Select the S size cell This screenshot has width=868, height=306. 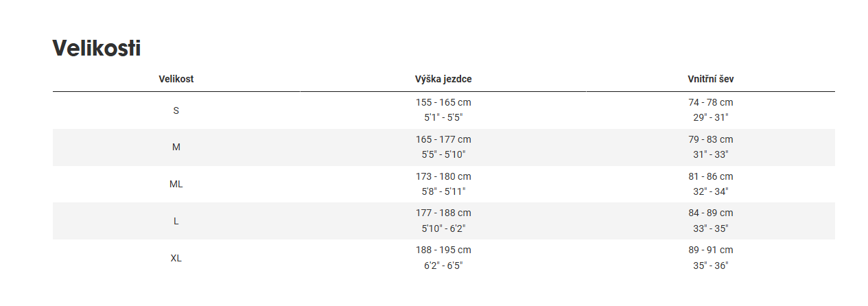point(176,110)
